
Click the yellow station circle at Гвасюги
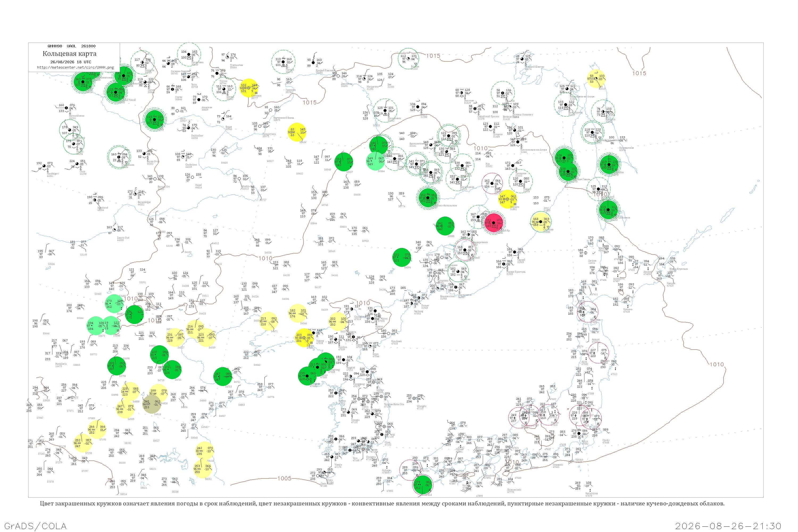[x=508, y=199]
